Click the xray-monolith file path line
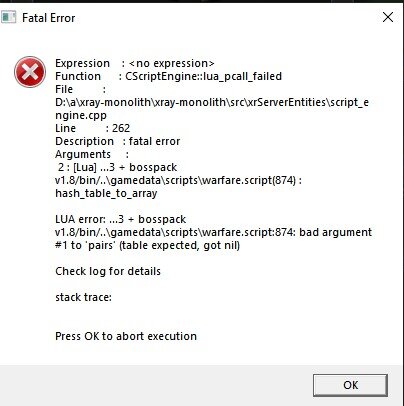 (212, 102)
